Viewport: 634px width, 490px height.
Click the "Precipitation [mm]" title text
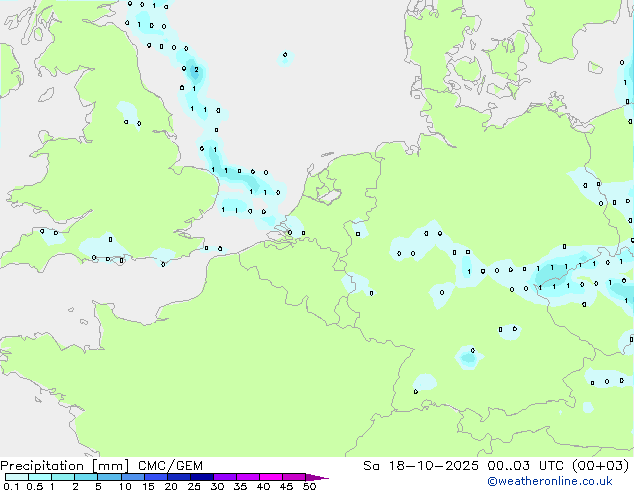point(65,466)
